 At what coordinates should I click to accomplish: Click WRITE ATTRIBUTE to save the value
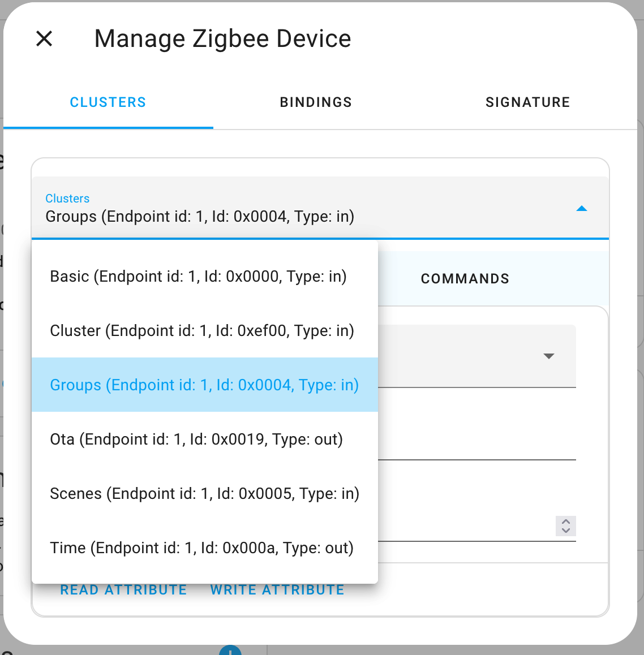277,589
